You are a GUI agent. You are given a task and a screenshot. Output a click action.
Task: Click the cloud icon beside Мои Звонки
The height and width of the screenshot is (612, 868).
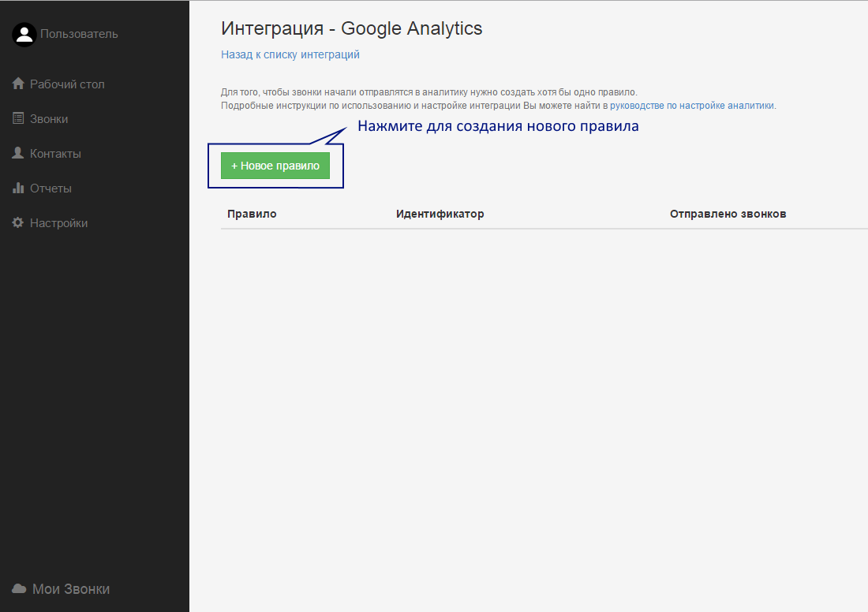(19, 589)
